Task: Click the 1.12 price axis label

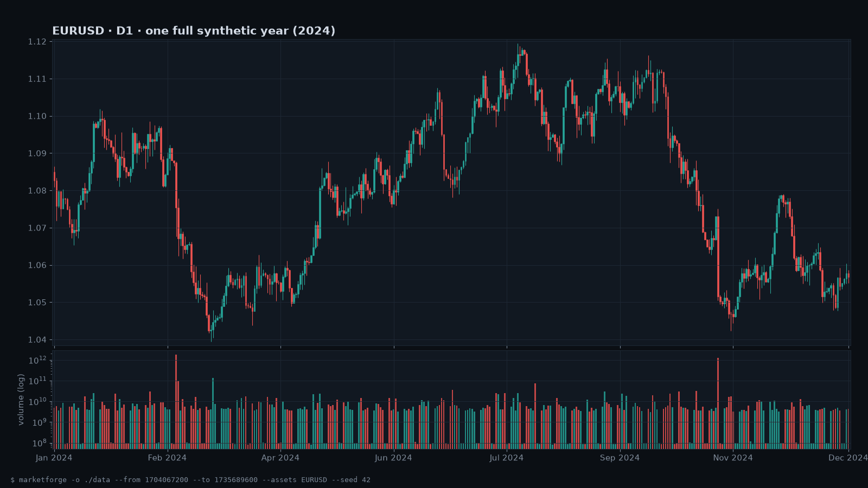Action: click(x=37, y=42)
